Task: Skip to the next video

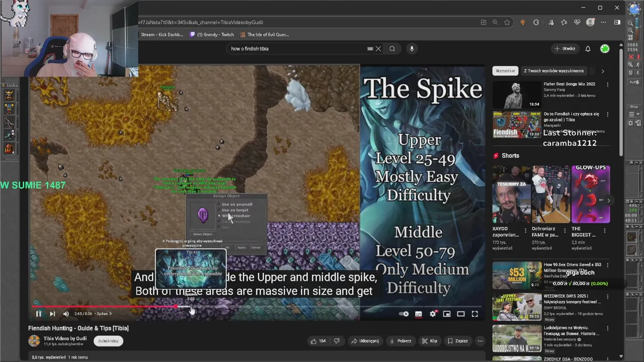Action: [52, 314]
